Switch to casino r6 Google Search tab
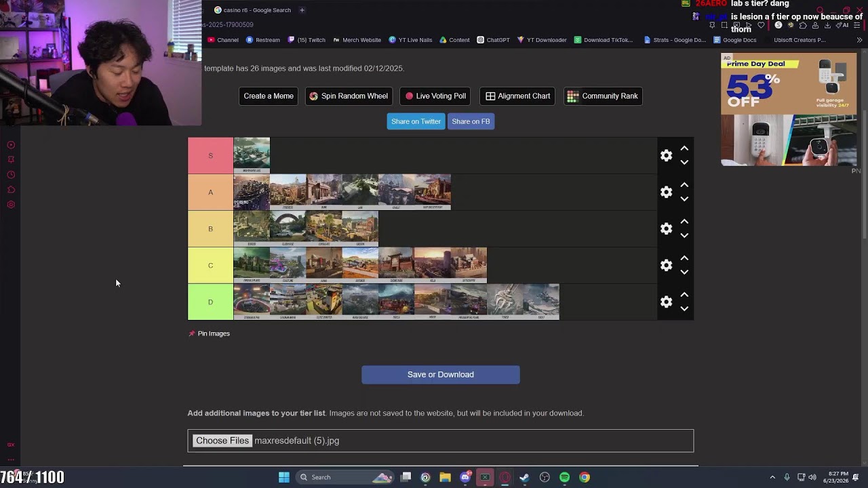The height and width of the screenshot is (488, 868). pos(252,10)
